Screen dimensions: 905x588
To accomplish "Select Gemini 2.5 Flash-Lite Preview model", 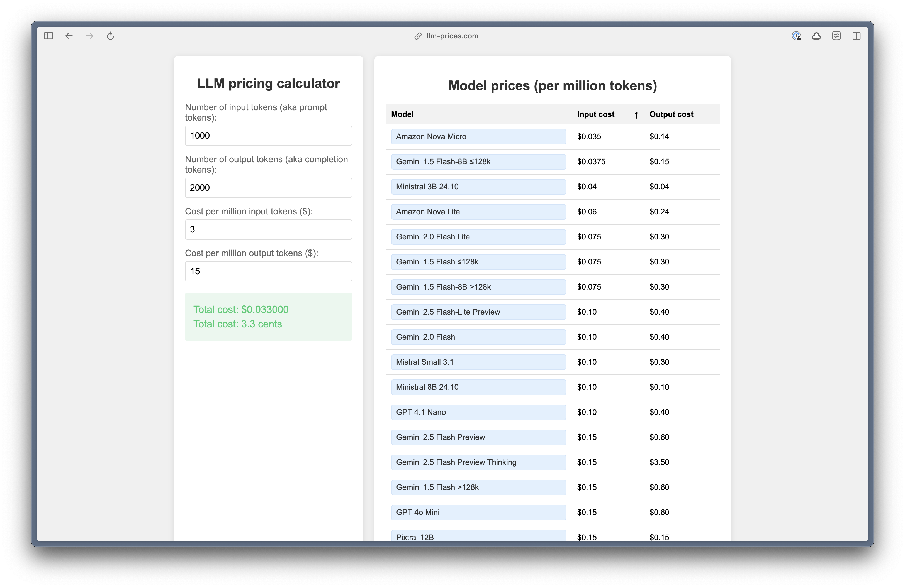I will (x=478, y=312).
